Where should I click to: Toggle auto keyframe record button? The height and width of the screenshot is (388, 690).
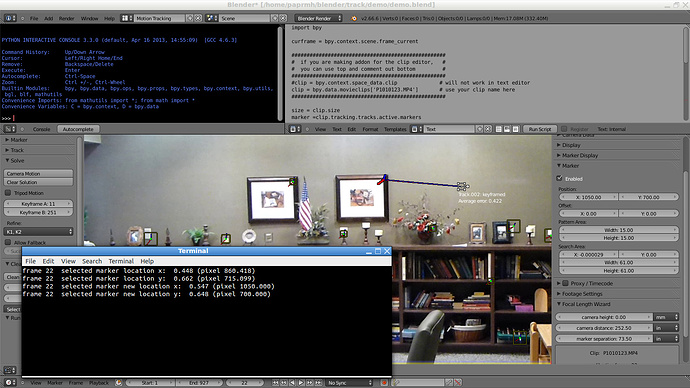click(384, 383)
